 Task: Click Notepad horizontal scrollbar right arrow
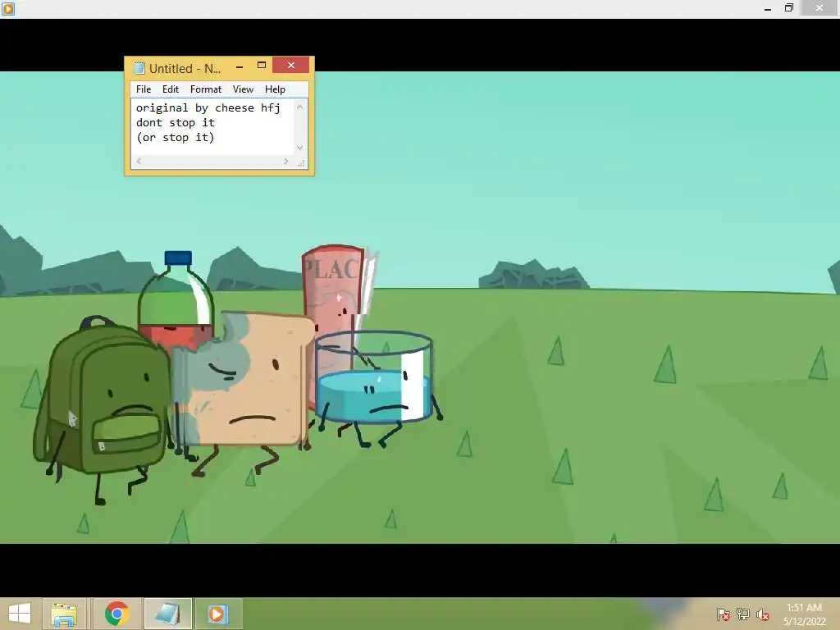point(286,162)
